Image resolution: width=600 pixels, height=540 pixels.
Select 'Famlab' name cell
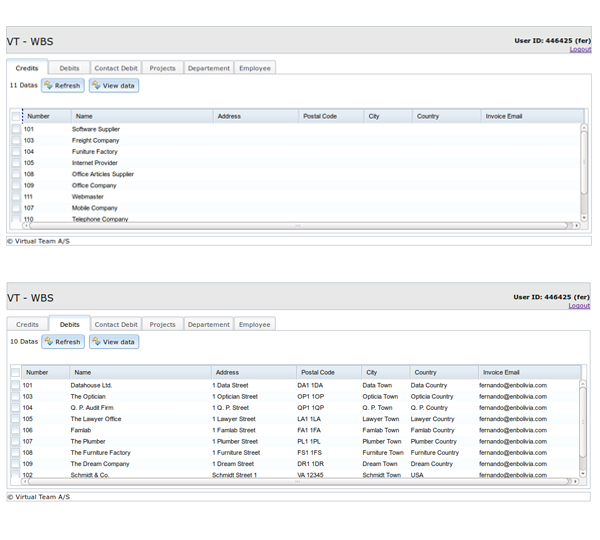(81, 430)
